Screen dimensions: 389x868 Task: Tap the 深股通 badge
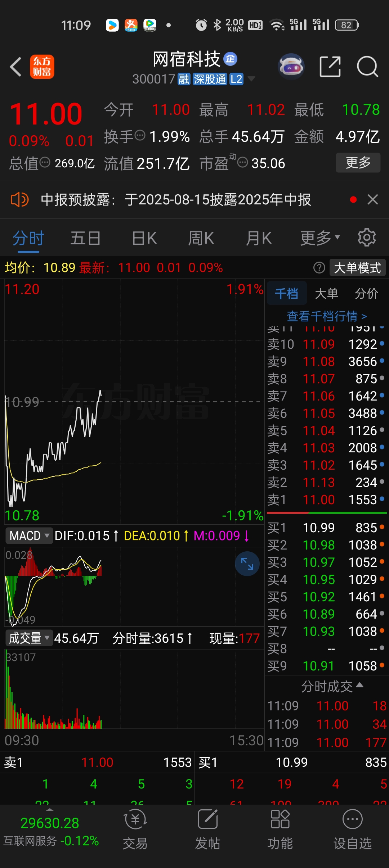pos(210,79)
